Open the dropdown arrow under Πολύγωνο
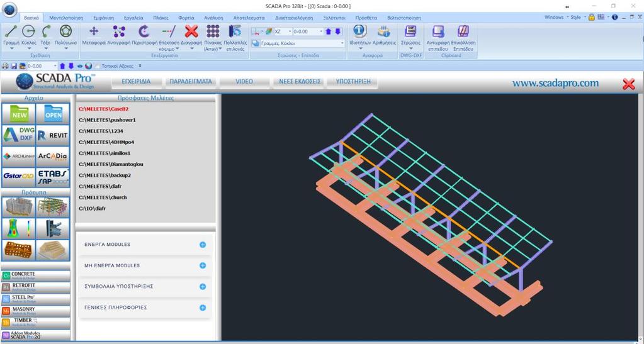The height and width of the screenshot is (344, 644). point(65,48)
